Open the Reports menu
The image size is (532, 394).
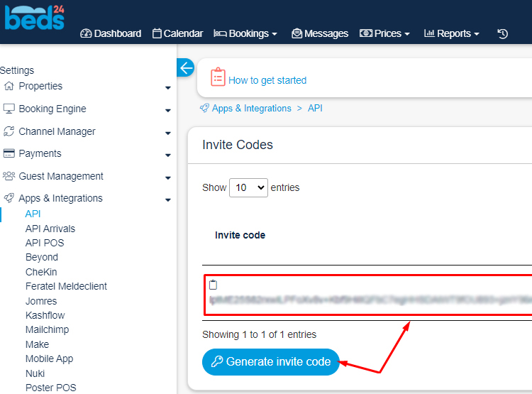coord(451,33)
